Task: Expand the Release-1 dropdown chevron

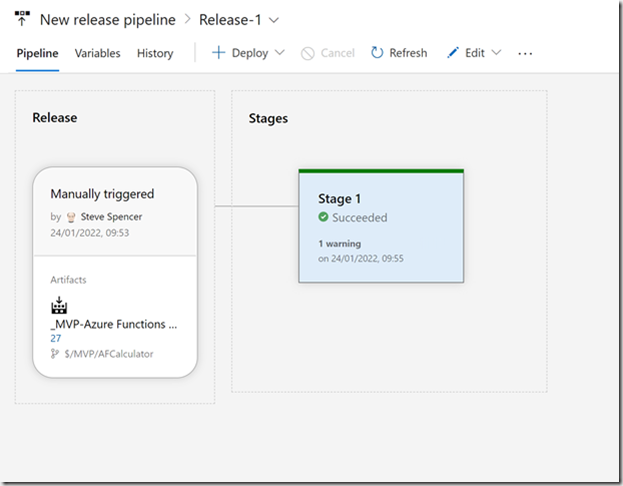Action: coord(274,20)
